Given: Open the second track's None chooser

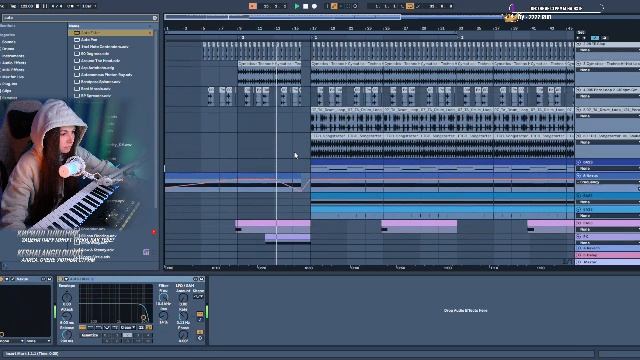Looking at the screenshot, I should click(609, 70).
